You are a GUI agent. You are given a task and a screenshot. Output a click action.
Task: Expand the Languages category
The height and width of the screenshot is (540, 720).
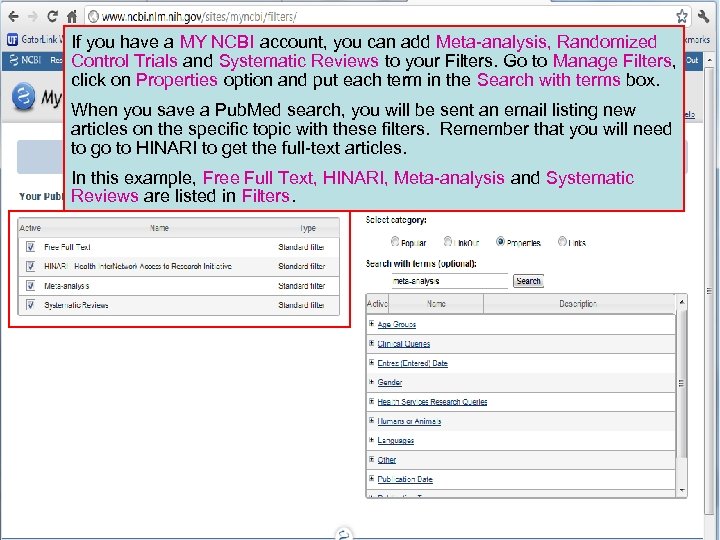(x=371, y=439)
